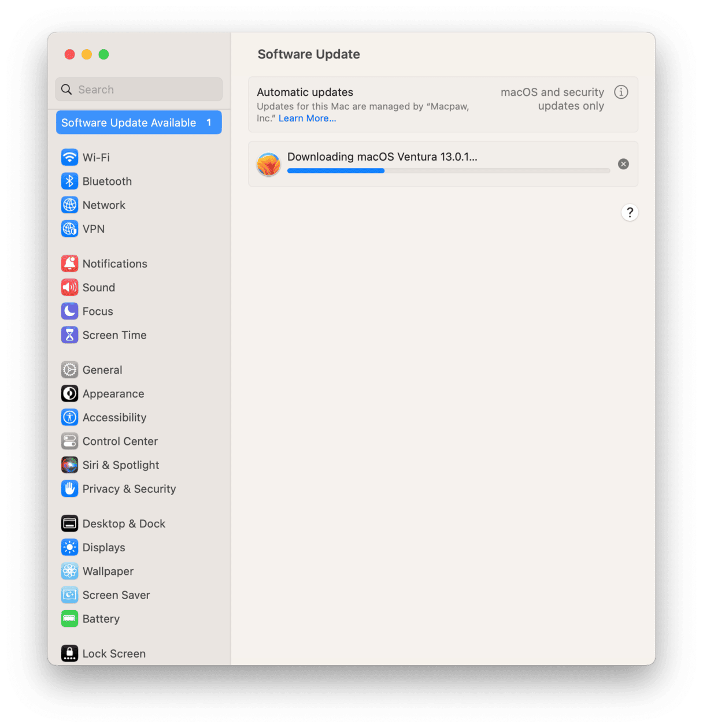Select Sound label in sidebar
Viewport: 703px width, 728px height.
tap(99, 287)
